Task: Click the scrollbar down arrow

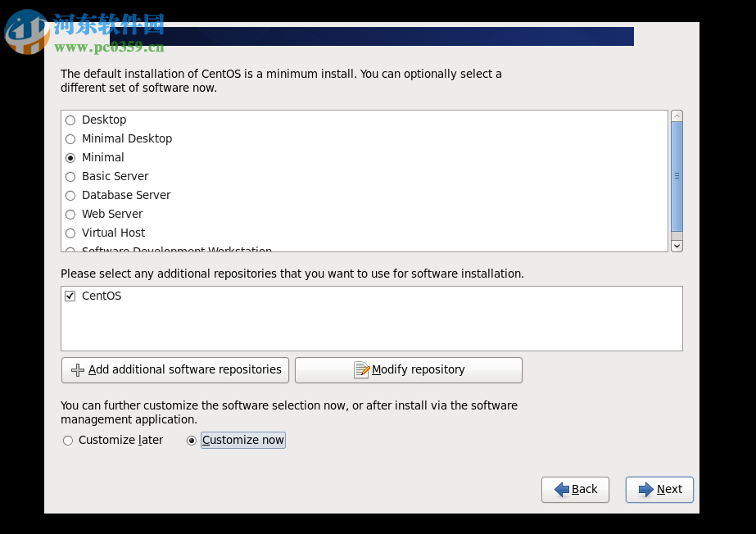Action: click(676, 245)
